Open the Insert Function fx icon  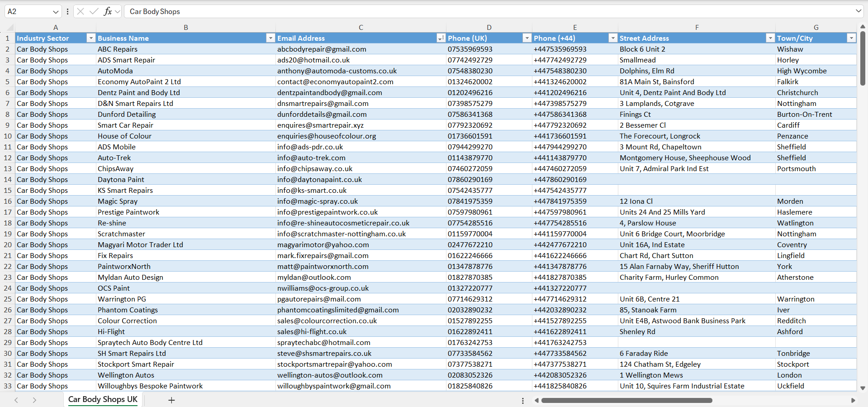[108, 11]
